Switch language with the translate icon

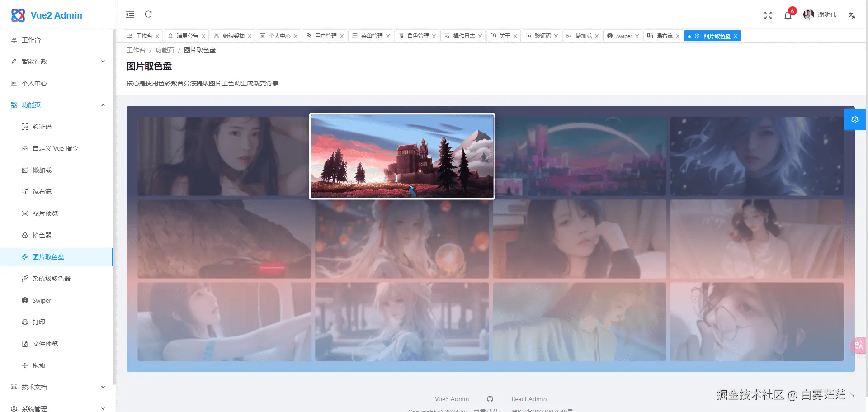pos(852,15)
